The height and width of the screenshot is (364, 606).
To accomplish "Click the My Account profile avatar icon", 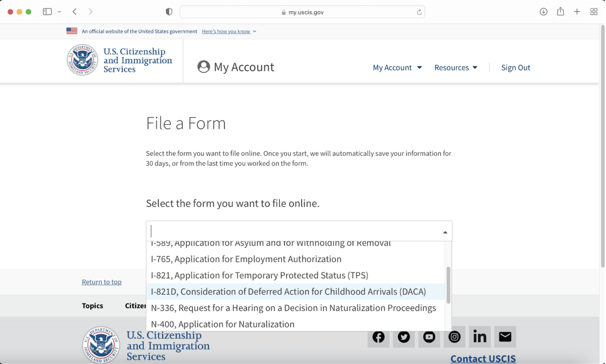I will click(204, 67).
